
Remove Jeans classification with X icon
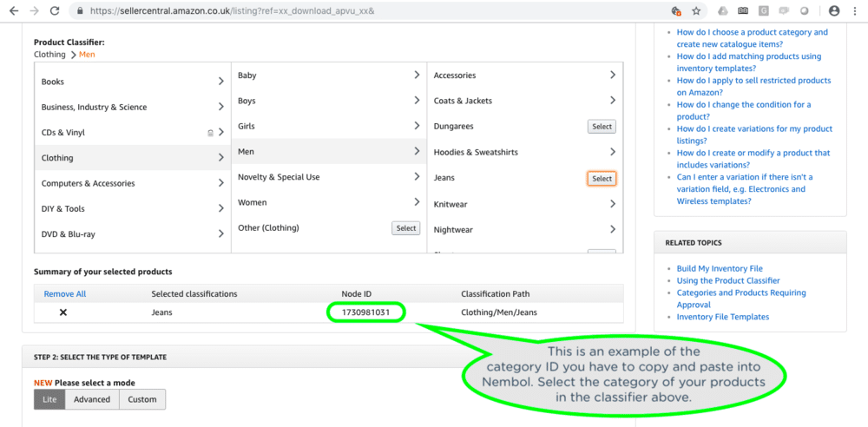point(63,312)
